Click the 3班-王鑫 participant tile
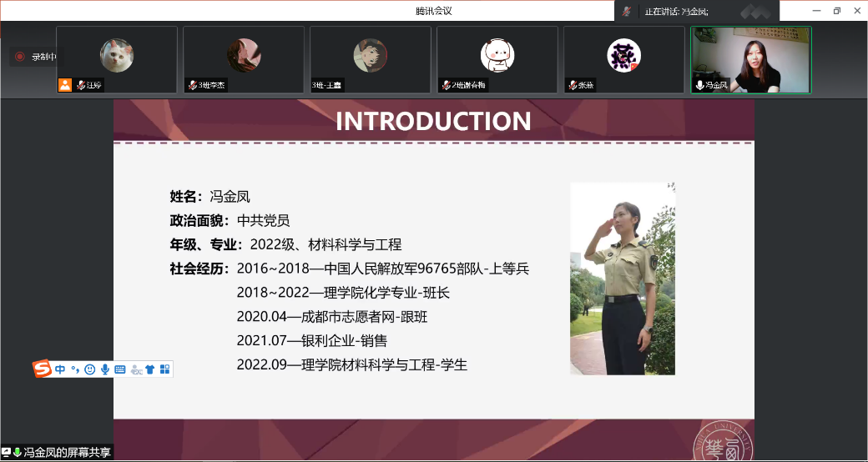Image resolution: width=868 pixels, height=462 pixels. point(370,59)
